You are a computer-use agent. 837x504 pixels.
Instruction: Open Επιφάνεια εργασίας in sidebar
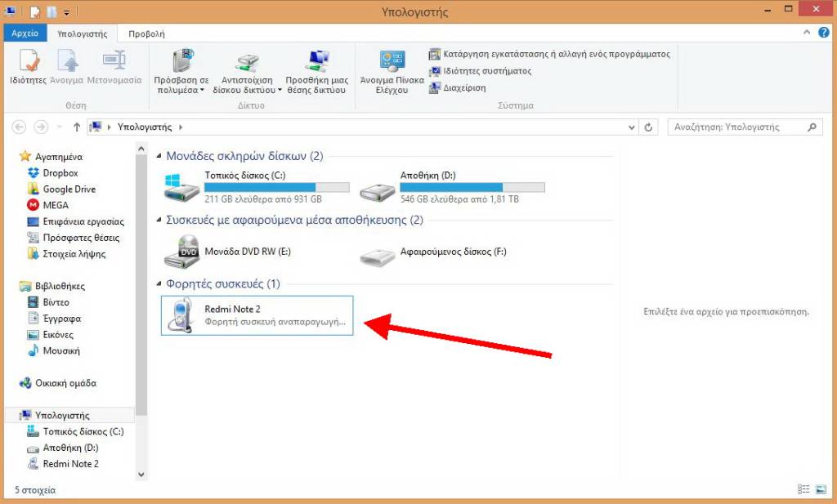tap(76, 221)
